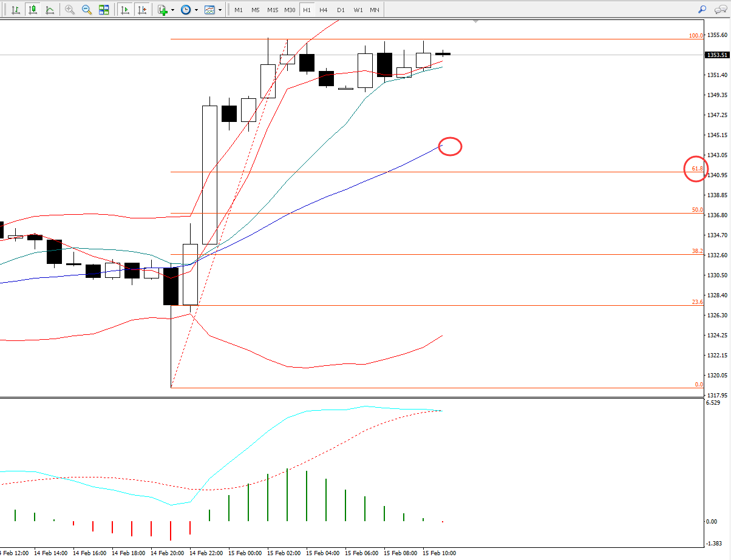Open the indicators list dropdown arrow

[173, 10]
